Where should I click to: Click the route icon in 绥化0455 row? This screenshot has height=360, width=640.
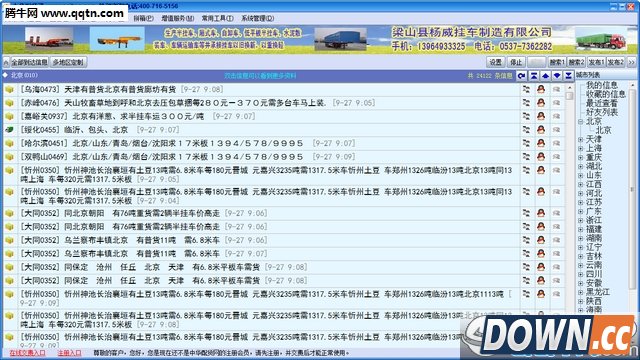pos(526,130)
